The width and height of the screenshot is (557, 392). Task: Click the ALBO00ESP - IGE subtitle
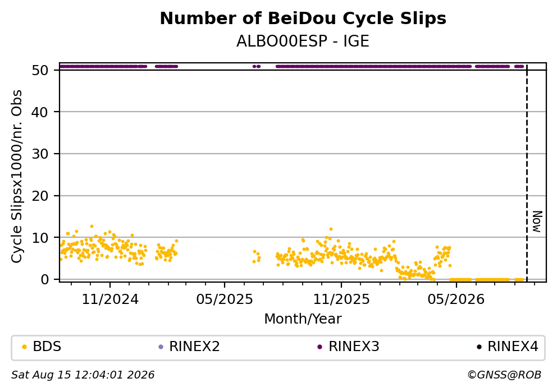tap(303, 41)
